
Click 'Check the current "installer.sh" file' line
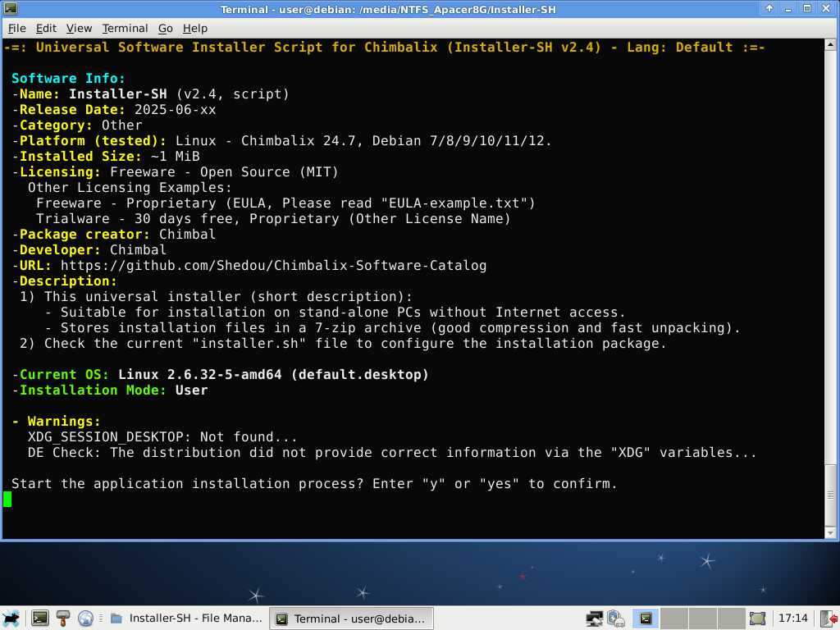pyautogui.click(x=343, y=344)
